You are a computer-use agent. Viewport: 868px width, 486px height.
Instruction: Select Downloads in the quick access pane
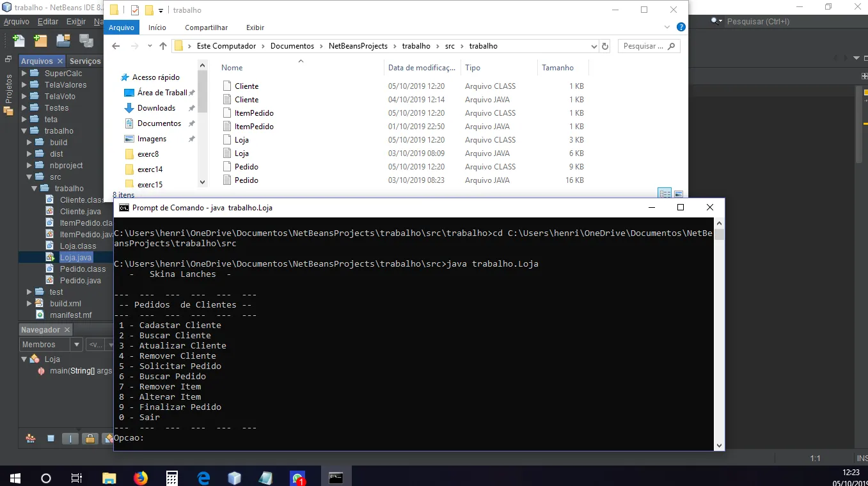coord(156,108)
